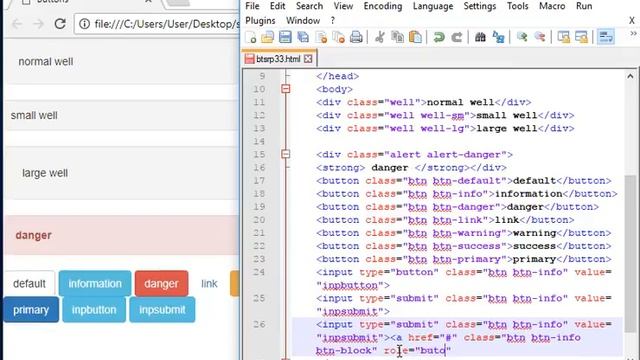The image size is (640, 360).
Task: Close the btsrp33.html tab
Action: click(308, 59)
